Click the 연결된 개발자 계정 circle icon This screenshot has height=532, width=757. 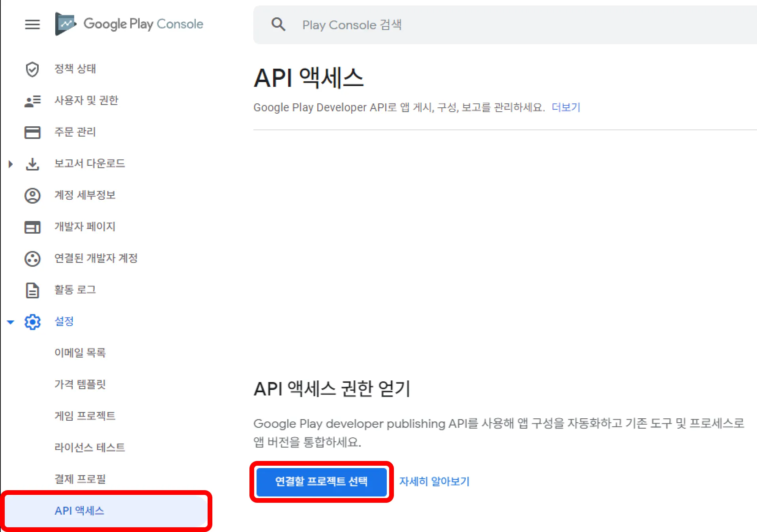(32, 259)
